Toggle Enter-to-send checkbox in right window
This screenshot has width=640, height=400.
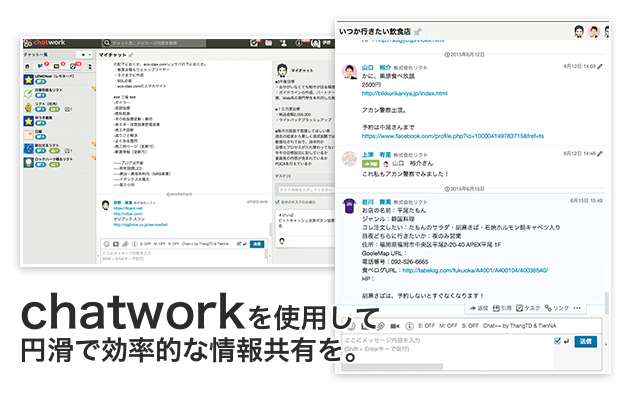(557, 341)
